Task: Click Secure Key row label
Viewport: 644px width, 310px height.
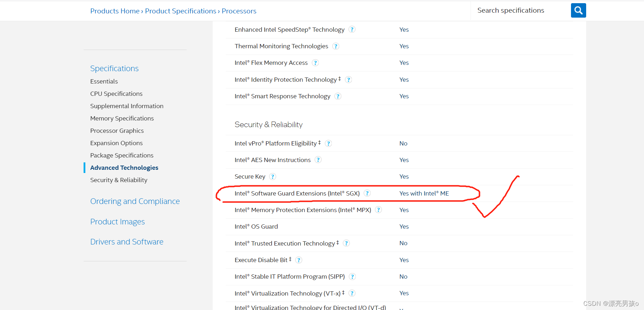Action: coord(250,176)
